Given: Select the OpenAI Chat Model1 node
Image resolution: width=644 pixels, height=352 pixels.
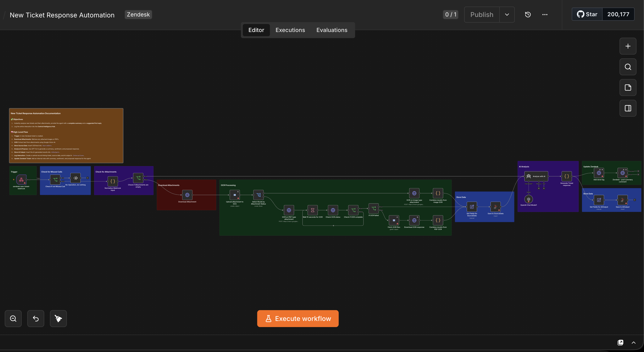Looking at the screenshot, I should tap(528, 199).
